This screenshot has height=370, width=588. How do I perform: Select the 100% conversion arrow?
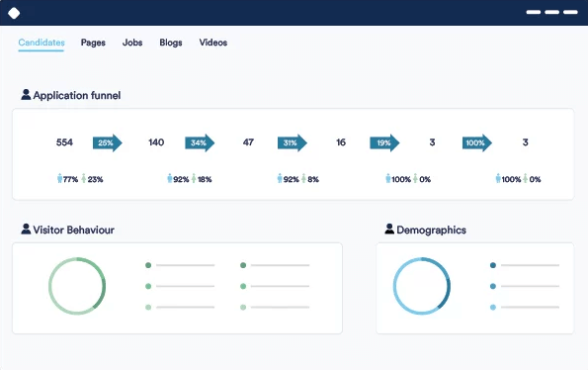point(476,142)
